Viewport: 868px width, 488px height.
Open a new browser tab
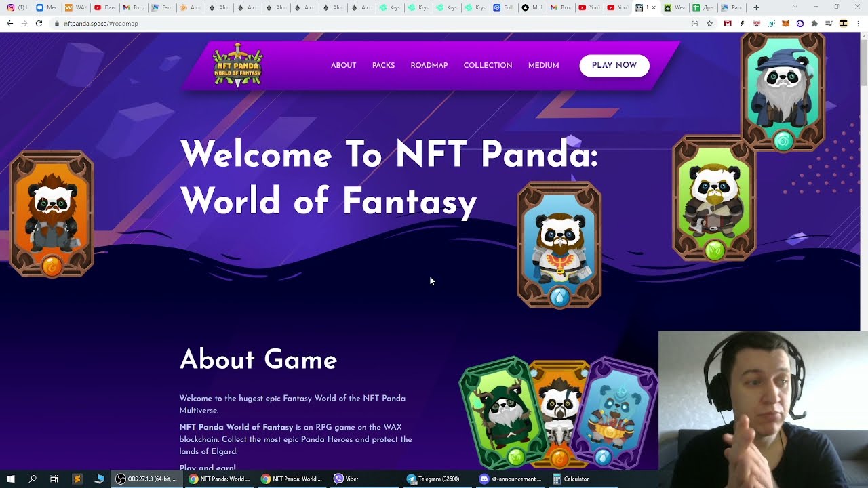pos(756,7)
